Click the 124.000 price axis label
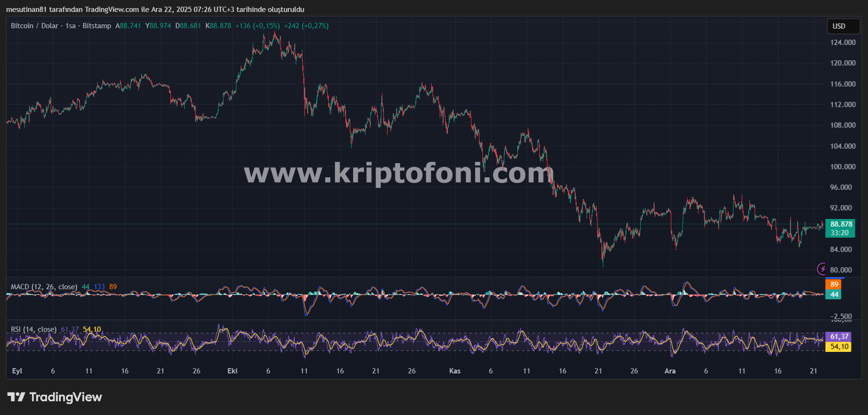 pos(843,42)
